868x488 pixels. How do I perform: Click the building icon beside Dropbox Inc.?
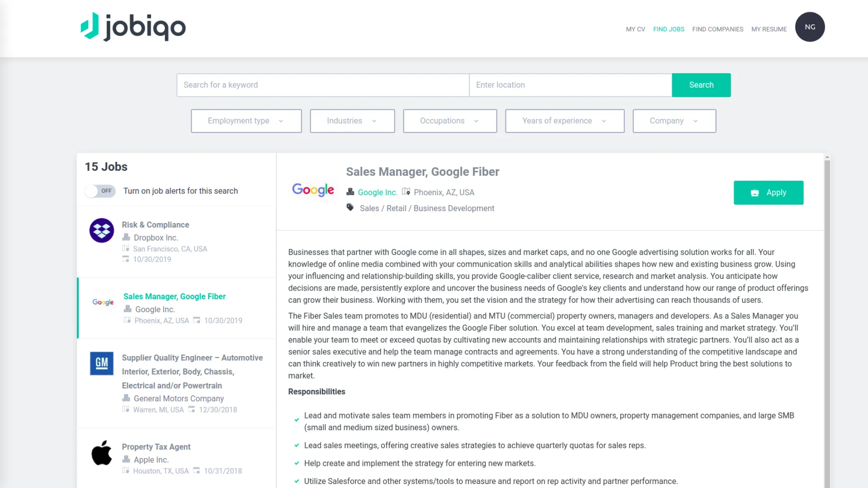(126, 237)
